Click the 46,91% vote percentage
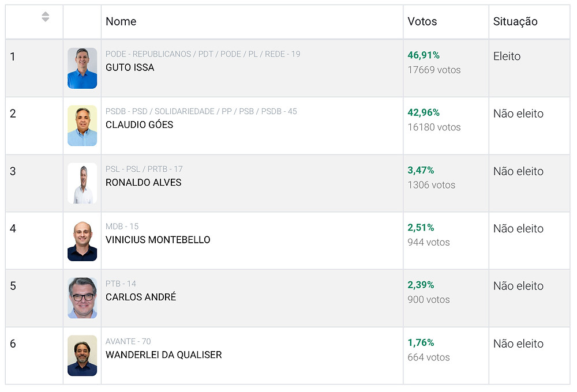This screenshot has width=577, height=392. (424, 55)
